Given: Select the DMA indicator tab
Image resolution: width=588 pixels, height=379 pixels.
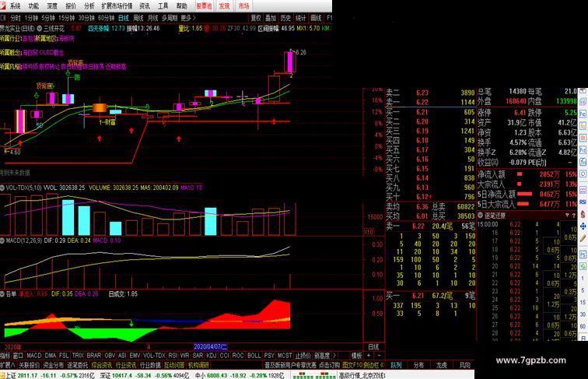Looking at the screenshot, I should pyautogui.click(x=51, y=356).
